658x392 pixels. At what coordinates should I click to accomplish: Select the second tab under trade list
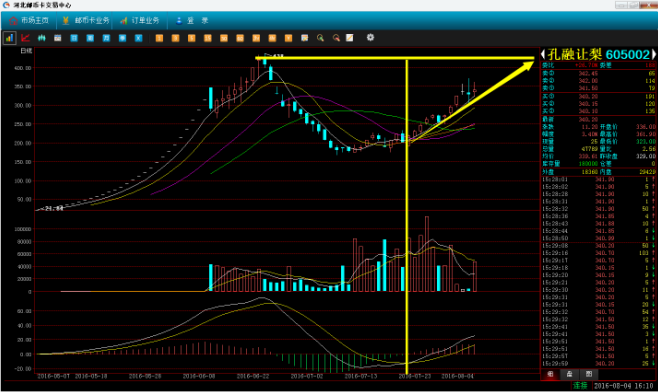point(569,374)
